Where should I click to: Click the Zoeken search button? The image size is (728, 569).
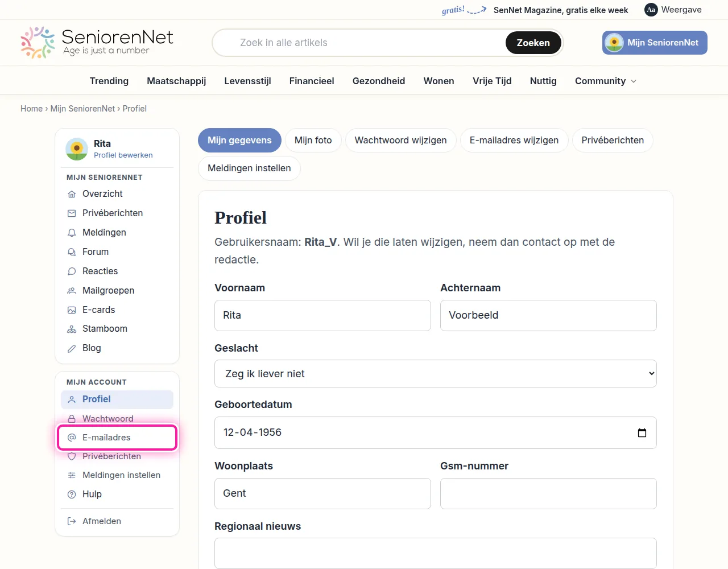[x=533, y=43]
